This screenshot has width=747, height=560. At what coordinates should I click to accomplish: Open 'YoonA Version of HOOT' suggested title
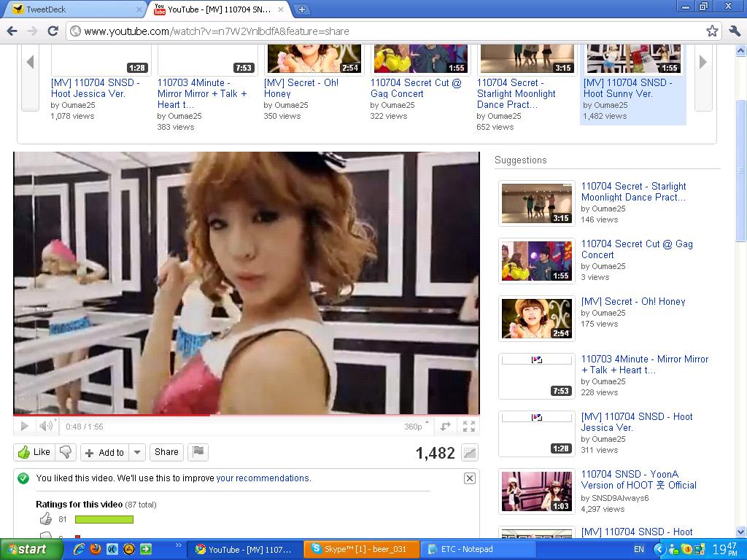click(x=639, y=480)
